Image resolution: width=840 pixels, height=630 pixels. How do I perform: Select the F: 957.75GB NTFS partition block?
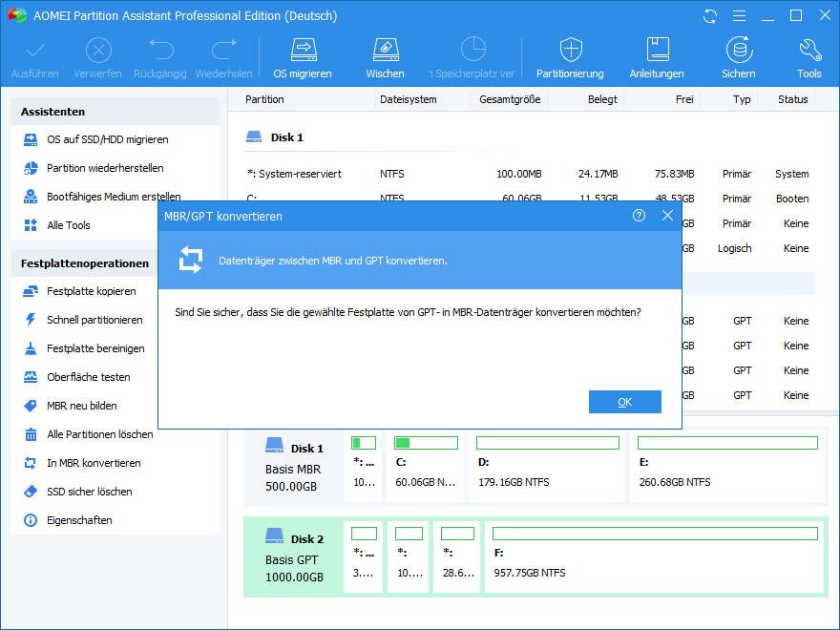654,557
